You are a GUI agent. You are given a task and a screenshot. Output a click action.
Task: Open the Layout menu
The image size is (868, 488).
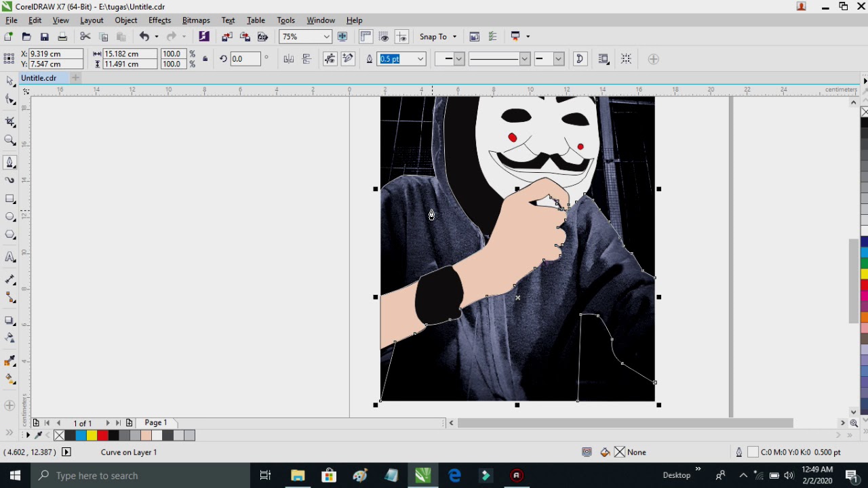tap(92, 20)
